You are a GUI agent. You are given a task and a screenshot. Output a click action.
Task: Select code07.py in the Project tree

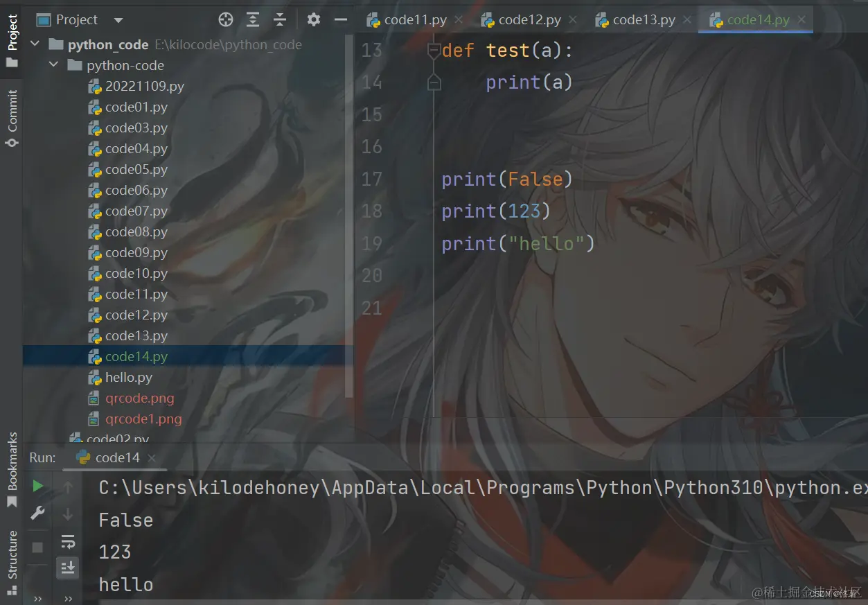coord(136,211)
